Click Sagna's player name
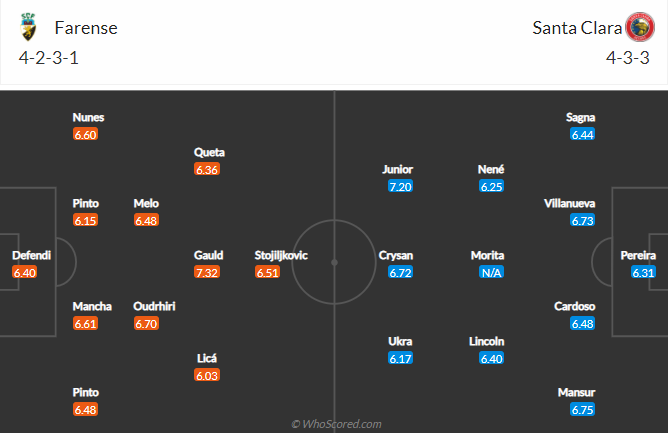The width and height of the screenshot is (668, 433). click(x=580, y=117)
